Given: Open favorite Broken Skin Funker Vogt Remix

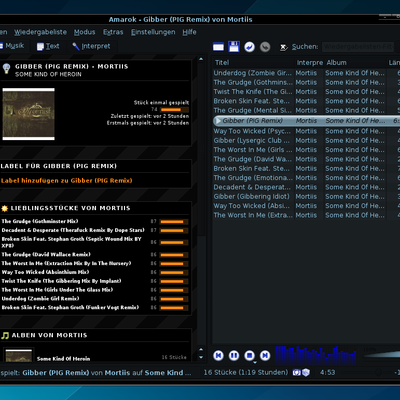Looking at the screenshot, I should 70,308.
